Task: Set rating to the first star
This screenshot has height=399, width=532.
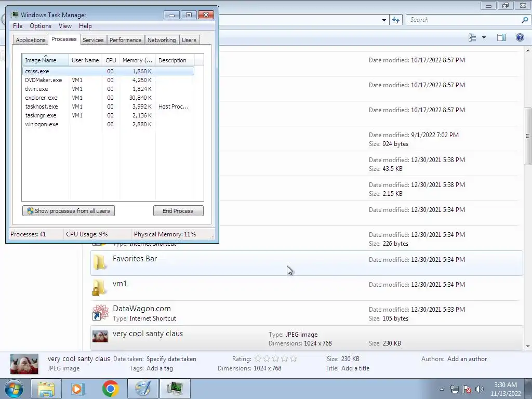Action: click(258, 358)
